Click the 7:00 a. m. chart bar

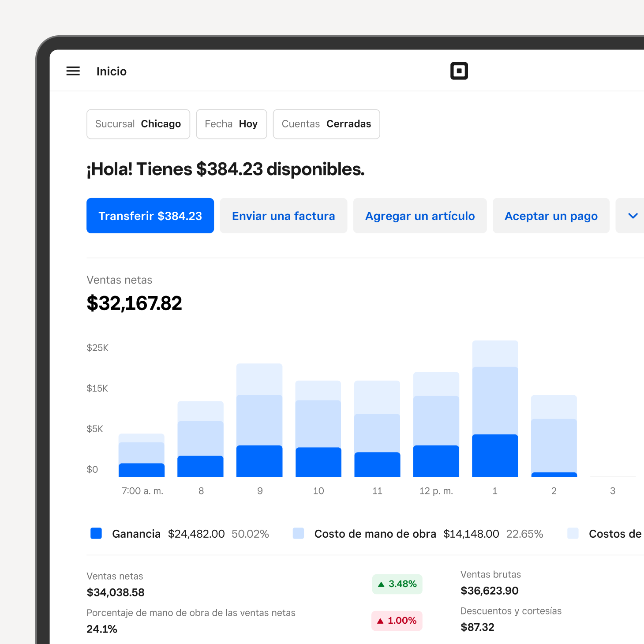tap(142, 455)
